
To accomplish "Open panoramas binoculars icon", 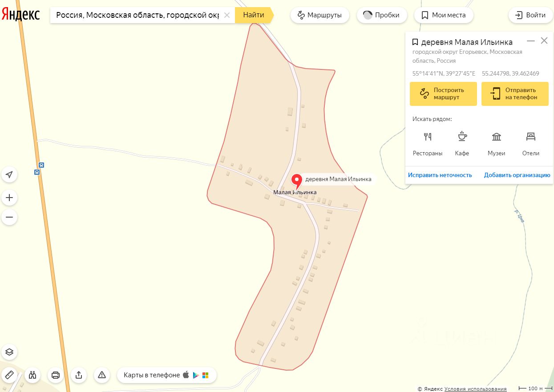I will (32, 375).
